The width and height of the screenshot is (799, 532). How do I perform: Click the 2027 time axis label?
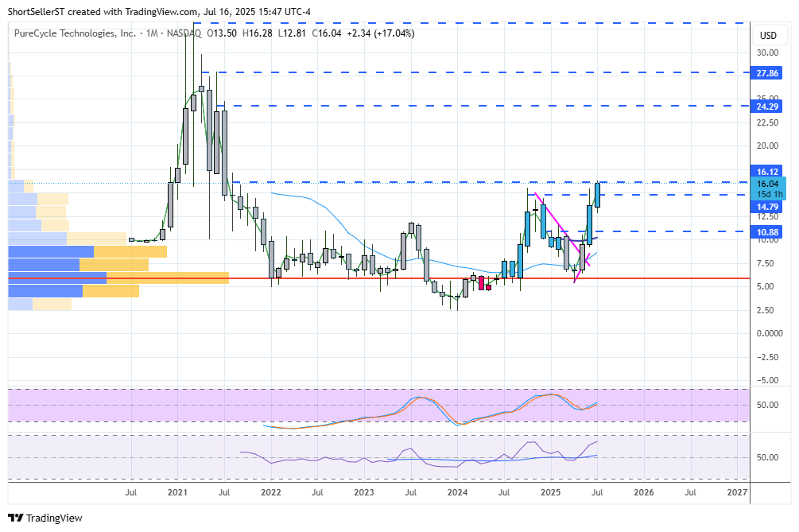pos(737,492)
